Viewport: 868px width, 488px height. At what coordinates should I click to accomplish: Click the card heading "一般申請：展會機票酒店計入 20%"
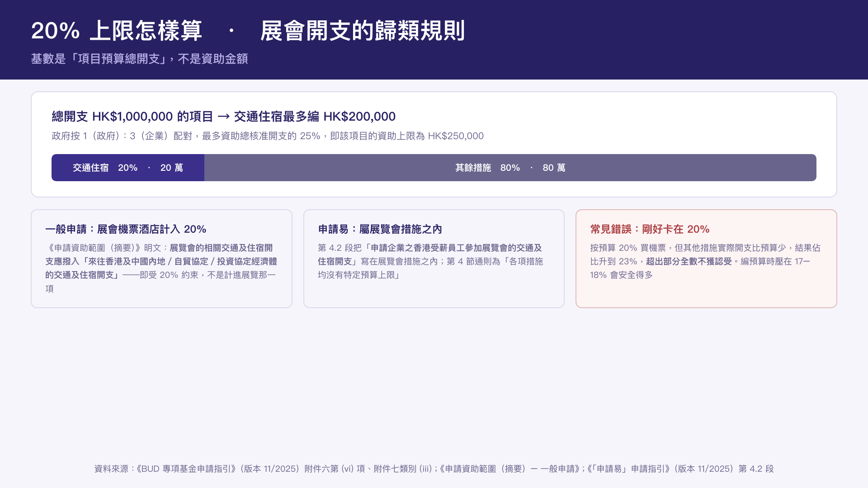126,229
